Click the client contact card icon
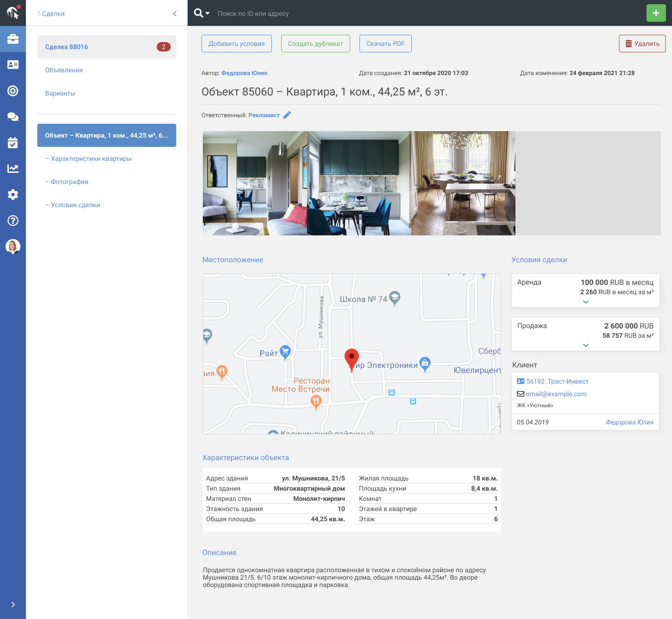672x619 pixels. point(521,381)
